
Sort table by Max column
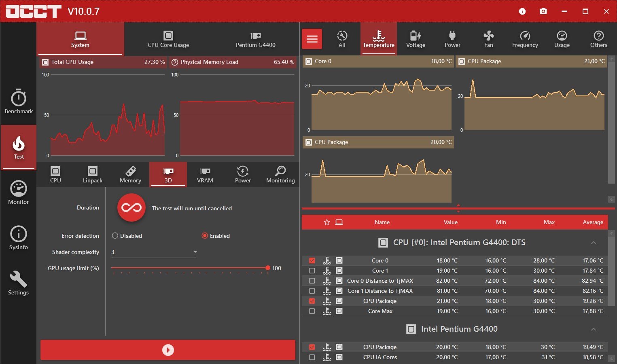coord(549,222)
